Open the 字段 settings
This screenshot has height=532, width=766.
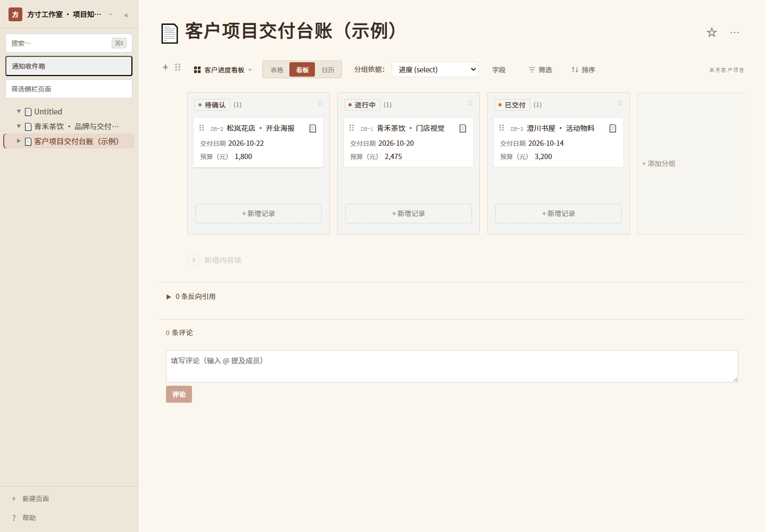tap(499, 70)
